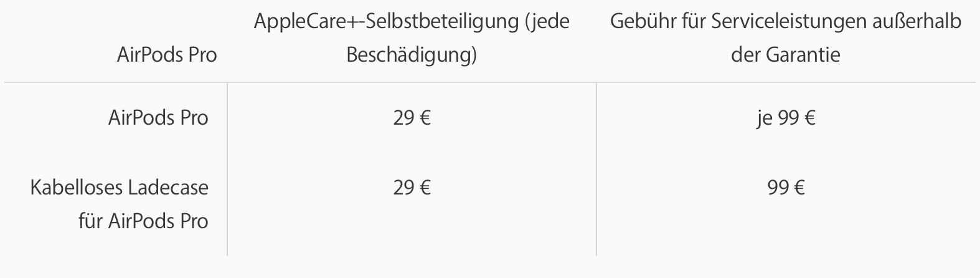Screen dimensions: 980x278
Task: Click the euro sign in "je 99 €"
Action: [x=809, y=118]
